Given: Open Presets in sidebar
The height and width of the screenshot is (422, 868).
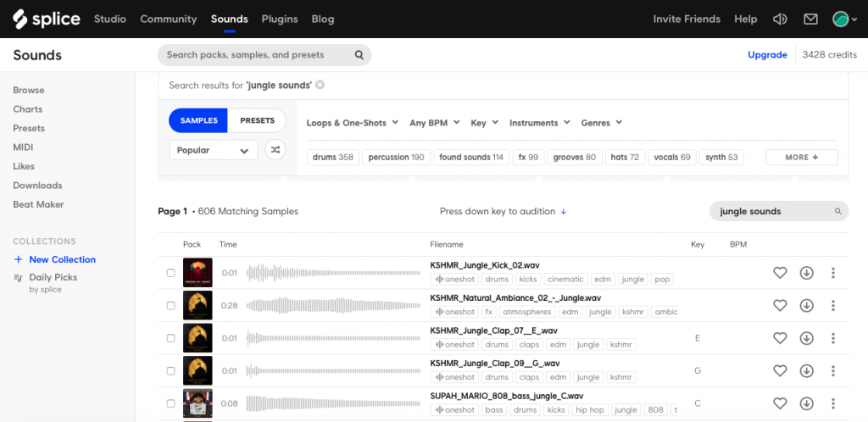Looking at the screenshot, I should [x=29, y=128].
